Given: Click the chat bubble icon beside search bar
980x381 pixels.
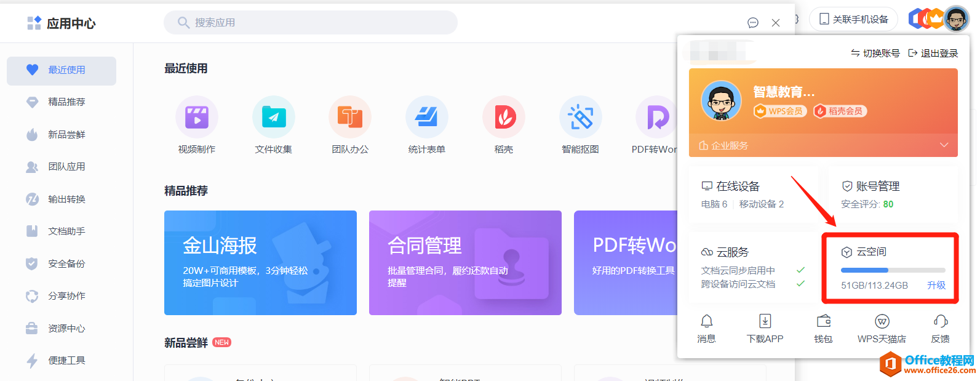Looking at the screenshot, I should [753, 23].
